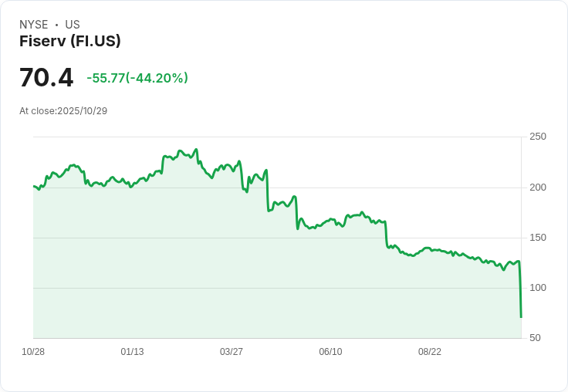
Task: Click the 01/13 date marker
Action: (x=132, y=352)
